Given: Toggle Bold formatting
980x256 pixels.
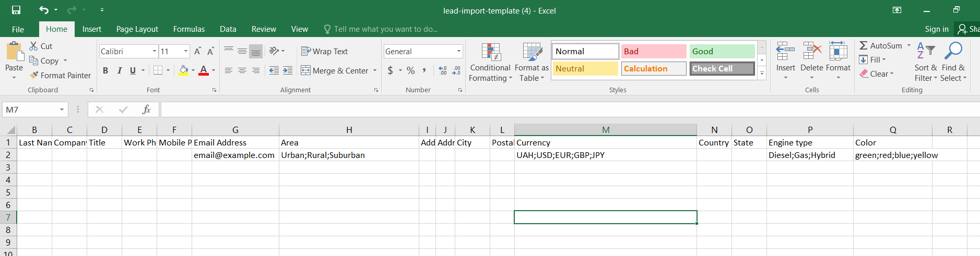Looking at the screenshot, I should (x=105, y=70).
